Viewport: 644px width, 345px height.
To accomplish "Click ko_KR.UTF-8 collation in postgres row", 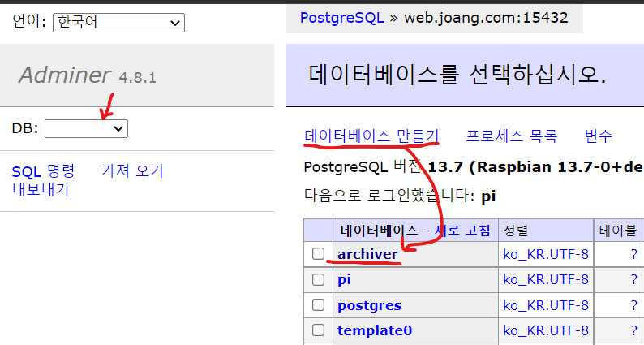I will [546, 305].
